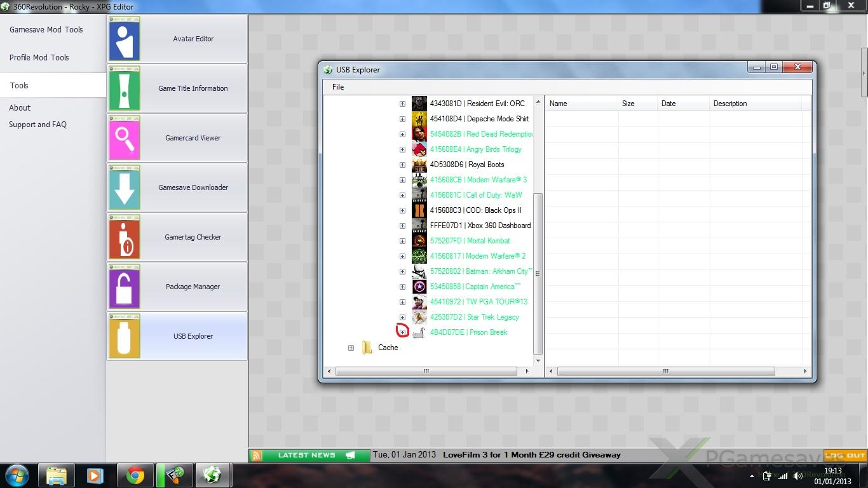Open the File menu in USB Explorer
The height and width of the screenshot is (488, 868).
[338, 87]
